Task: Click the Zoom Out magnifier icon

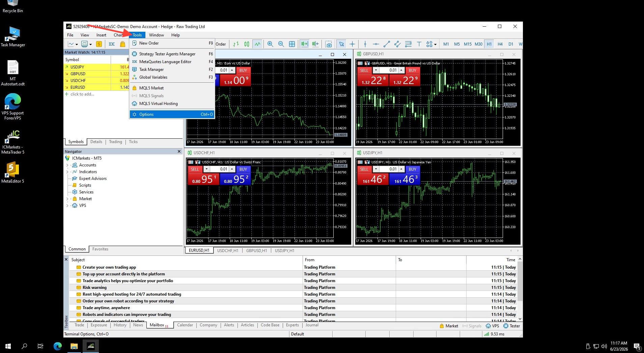Action: [x=281, y=44]
